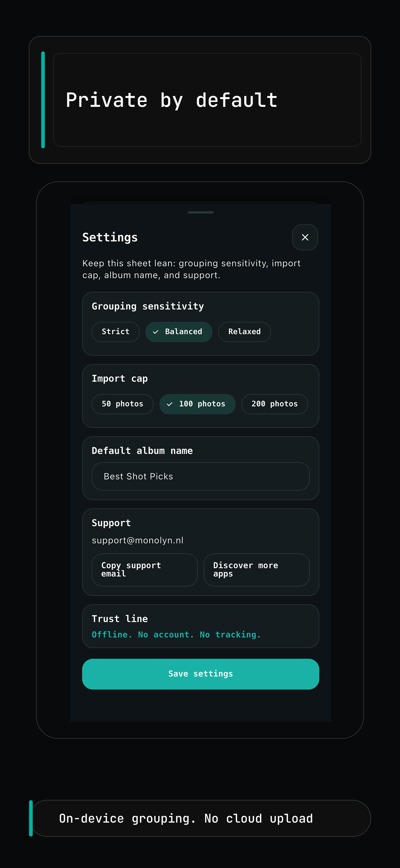400x868 pixels.
Task: Open Discover more apps
Action: [x=256, y=570]
